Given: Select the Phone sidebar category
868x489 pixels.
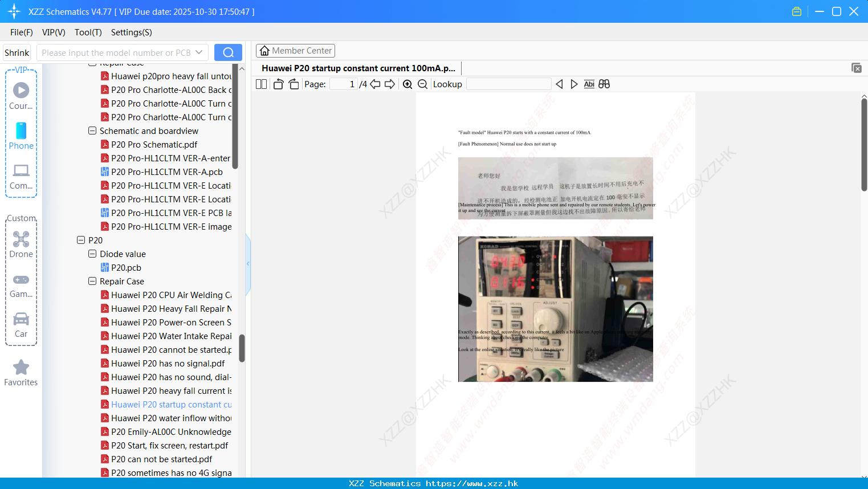Looking at the screenshot, I should [x=21, y=136].
